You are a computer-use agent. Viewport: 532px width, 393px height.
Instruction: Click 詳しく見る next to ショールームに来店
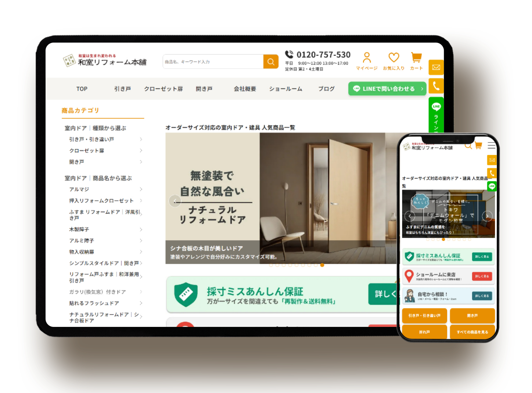click(x=482, y=276)
